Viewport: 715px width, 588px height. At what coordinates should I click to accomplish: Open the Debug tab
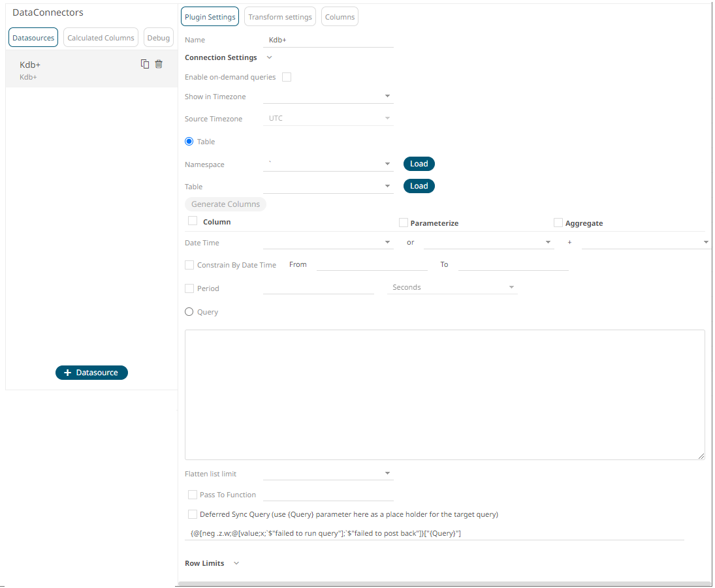pos(158,38)
